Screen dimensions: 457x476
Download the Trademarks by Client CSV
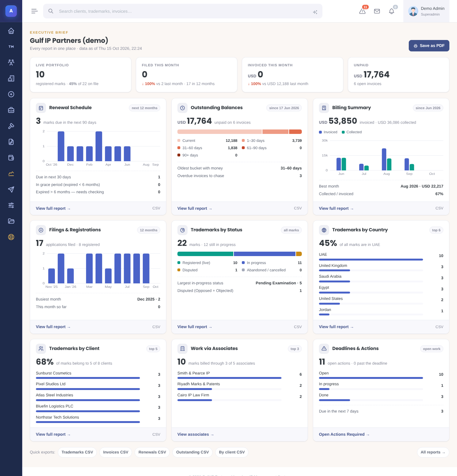[156, 434]
